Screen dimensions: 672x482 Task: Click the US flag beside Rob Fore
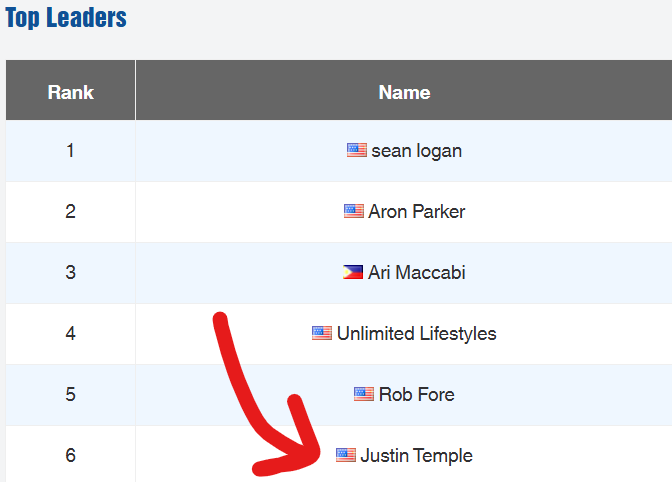364,394
